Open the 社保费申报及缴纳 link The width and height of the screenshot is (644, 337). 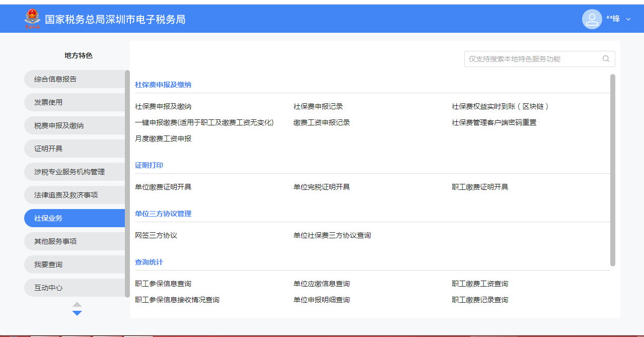click(163, 107)
